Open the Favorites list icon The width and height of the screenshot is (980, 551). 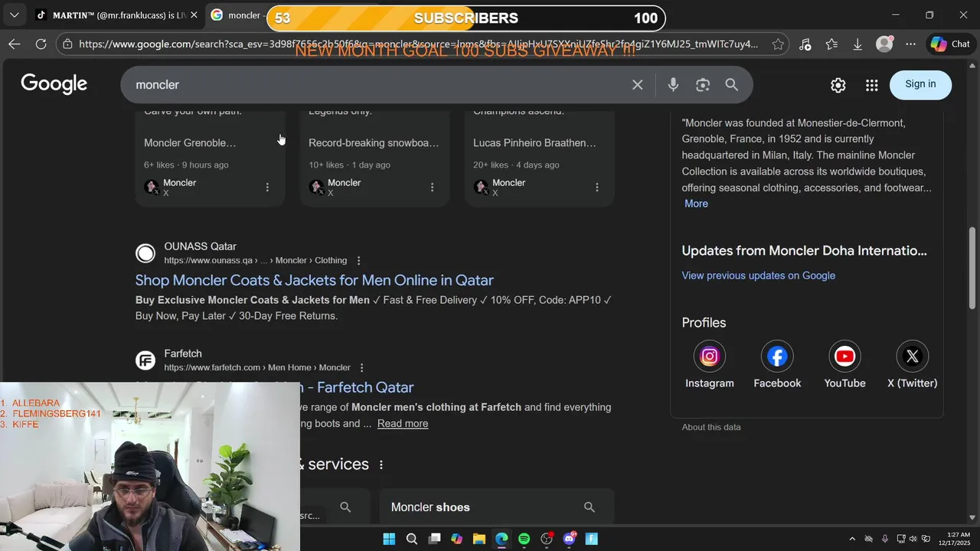831,44
